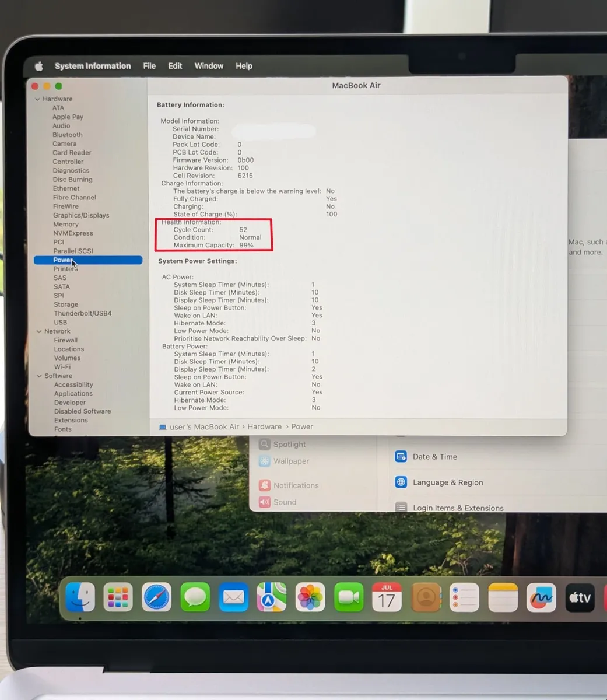Select Applications under Software

(x=73, y=394)
